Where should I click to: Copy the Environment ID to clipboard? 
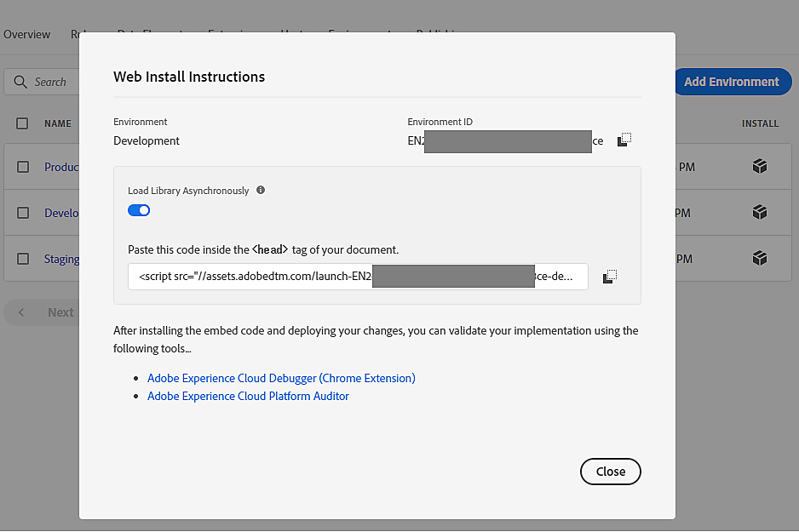point(624,140)
